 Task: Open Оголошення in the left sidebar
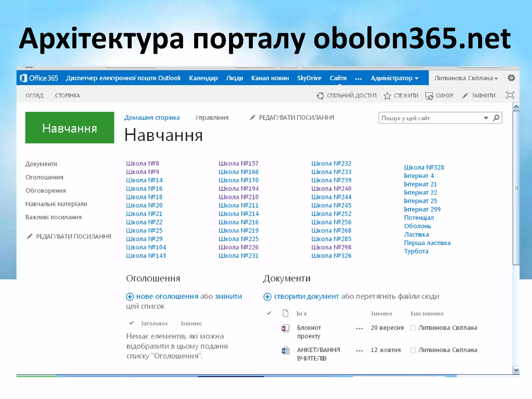44,177
